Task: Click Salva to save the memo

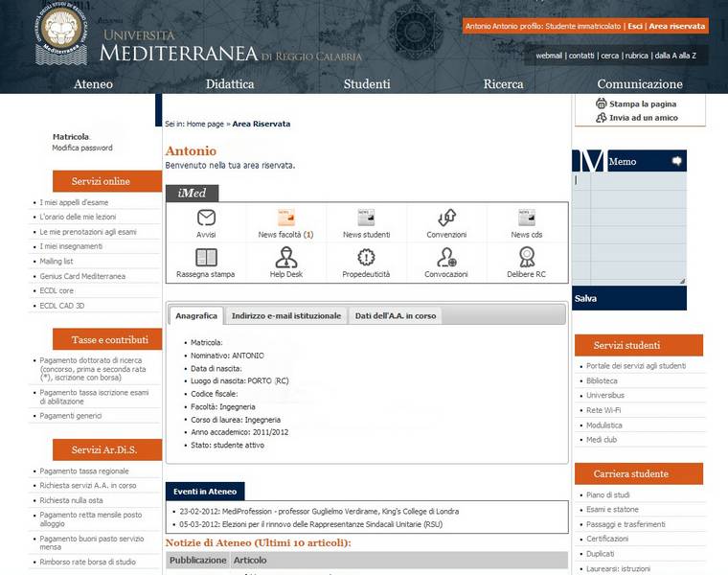Action: 585,298
